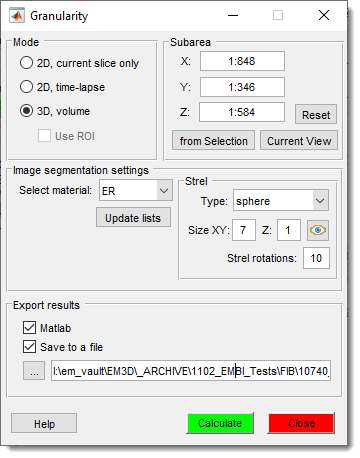
Task: Click the Reset subarea button
Action: coord(316,114)
